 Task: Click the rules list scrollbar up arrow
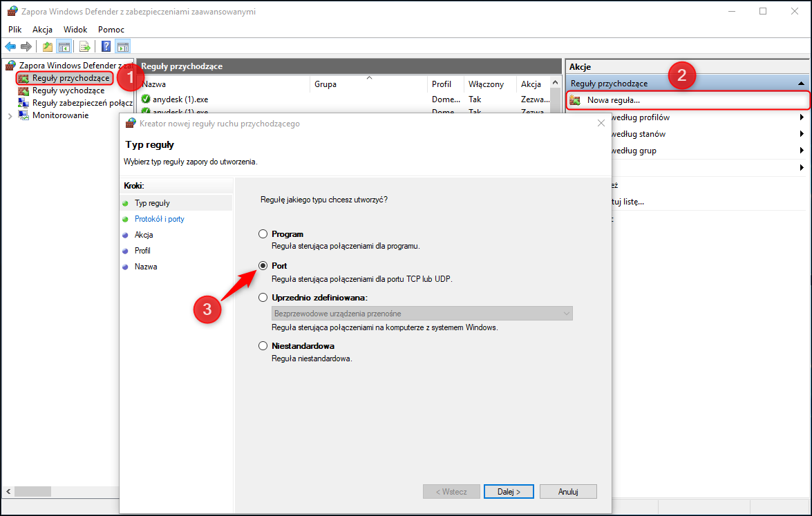click(556, 83)
